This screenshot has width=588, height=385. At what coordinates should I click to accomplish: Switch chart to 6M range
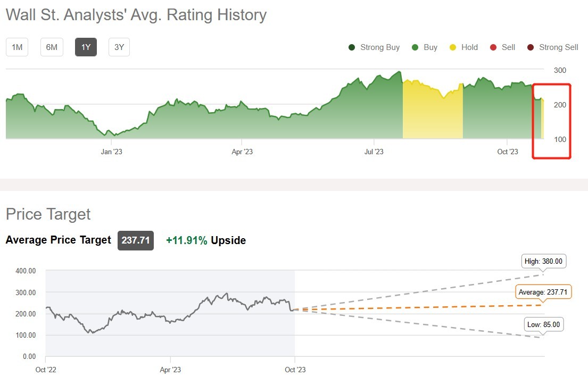[x=52, y=47]
